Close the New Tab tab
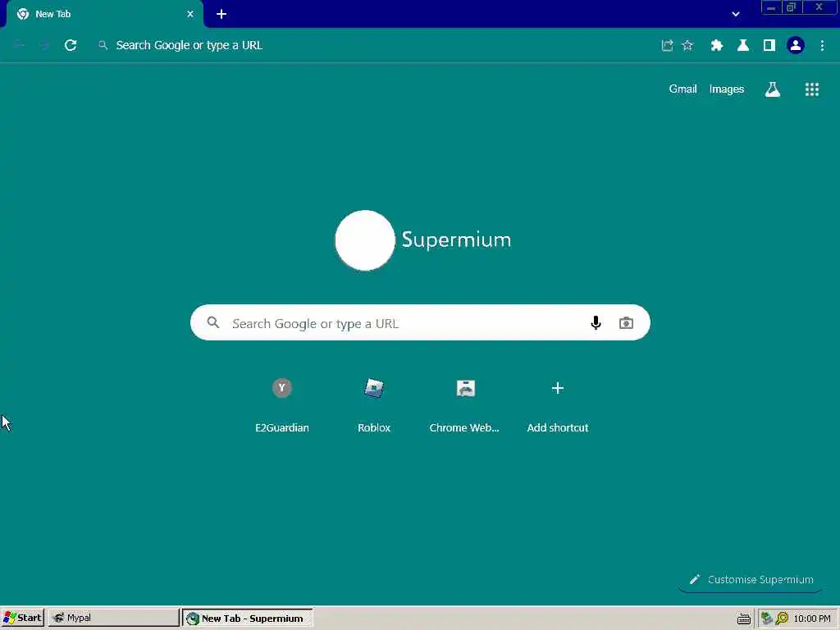Viewport: 840px width, 630px height. click(x=190, y=14)
